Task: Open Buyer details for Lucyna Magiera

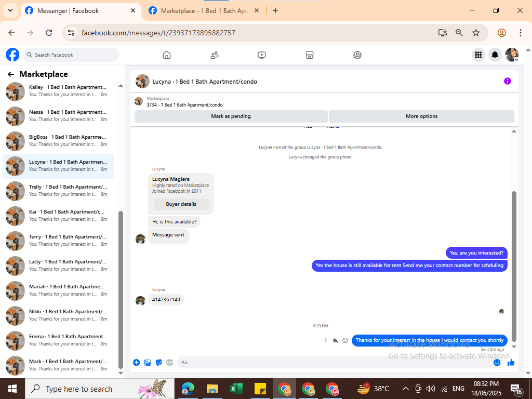Action: click(181, 204)
